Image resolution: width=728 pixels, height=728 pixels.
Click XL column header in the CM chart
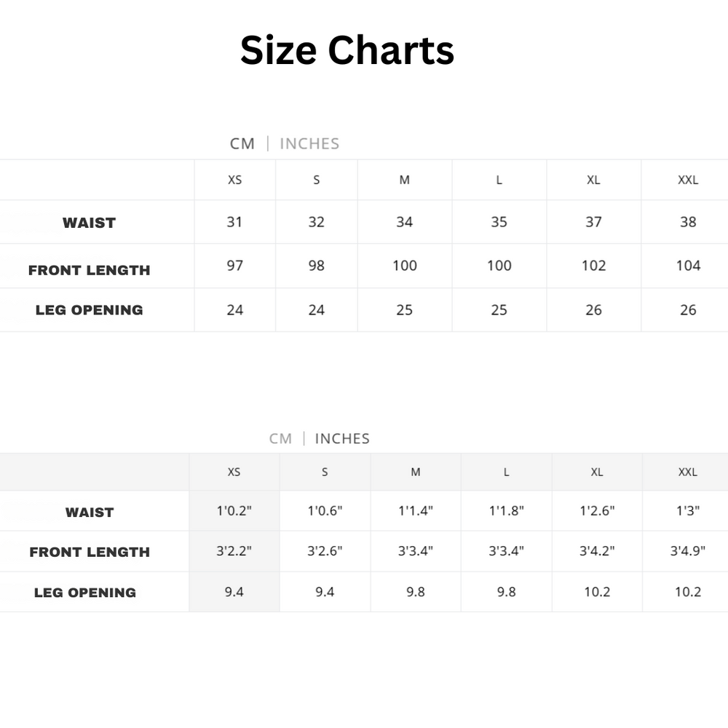tap(594, 180)
